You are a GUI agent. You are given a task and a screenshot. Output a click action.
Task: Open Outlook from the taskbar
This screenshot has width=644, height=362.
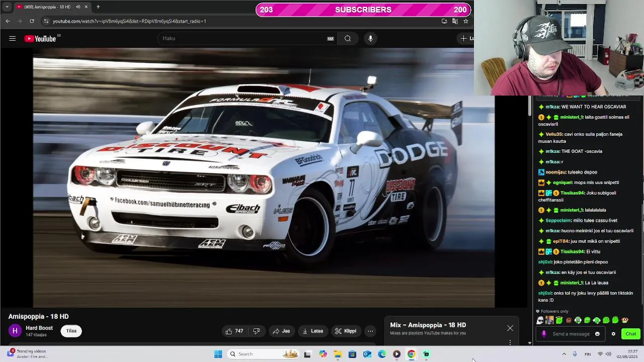(367, 354)
